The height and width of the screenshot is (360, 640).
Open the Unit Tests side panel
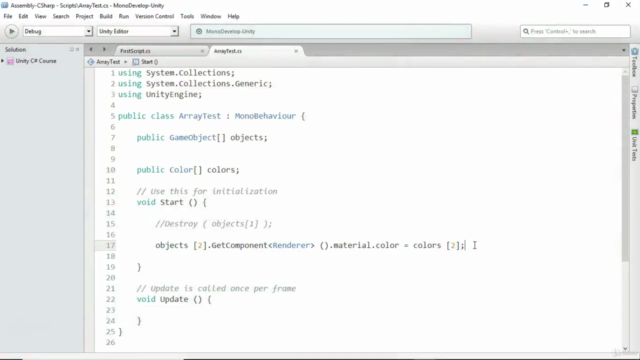pyautogui.click(x=635, y=145)
